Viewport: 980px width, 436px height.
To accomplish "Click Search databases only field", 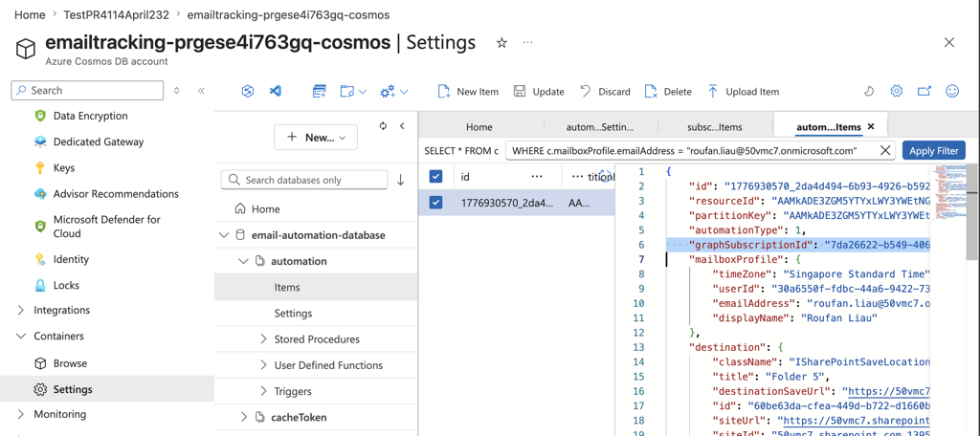I will point(304,180).
